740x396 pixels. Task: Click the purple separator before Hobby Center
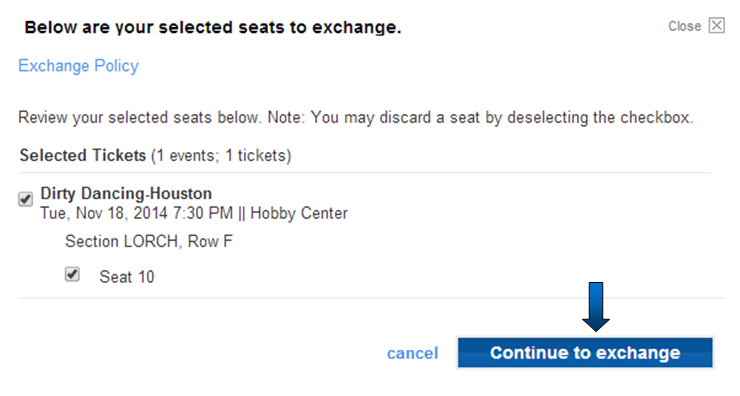point(242,214)
